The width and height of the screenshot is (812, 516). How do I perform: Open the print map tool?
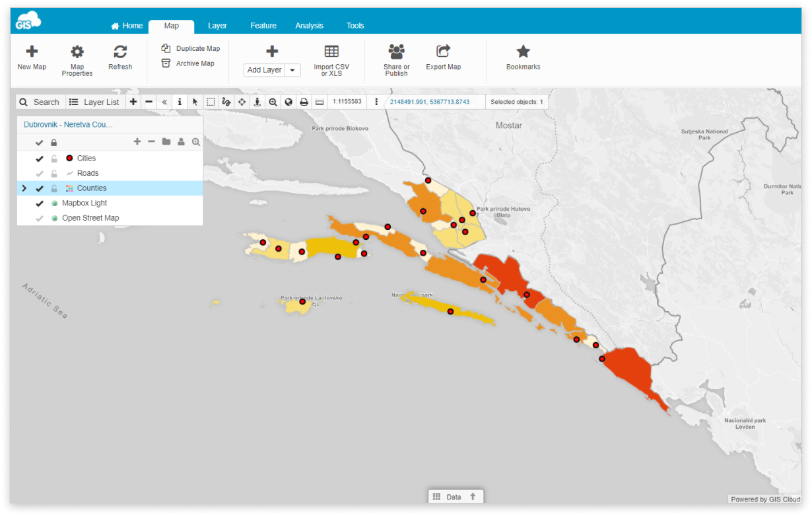pyautogui.click(x=303, y=102)
